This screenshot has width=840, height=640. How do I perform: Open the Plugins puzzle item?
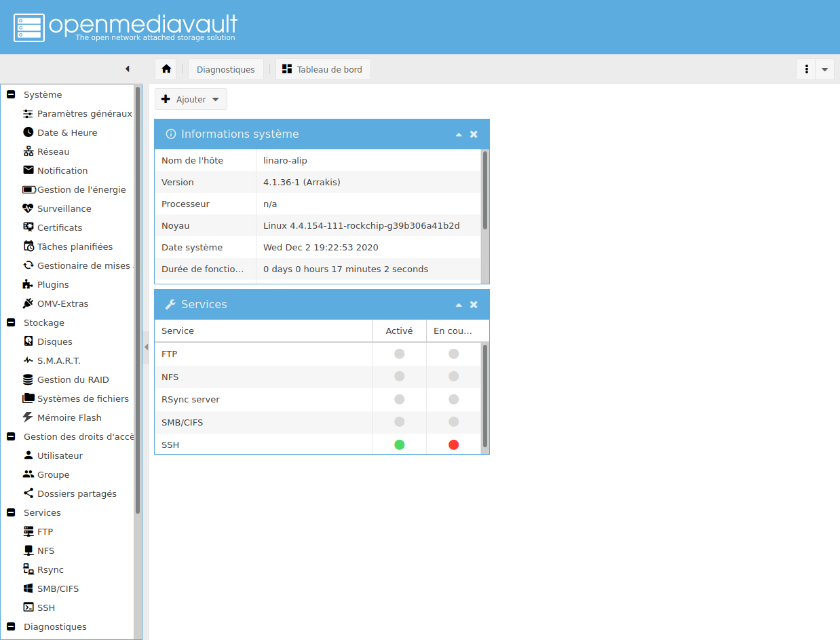(x=53, y=284)
